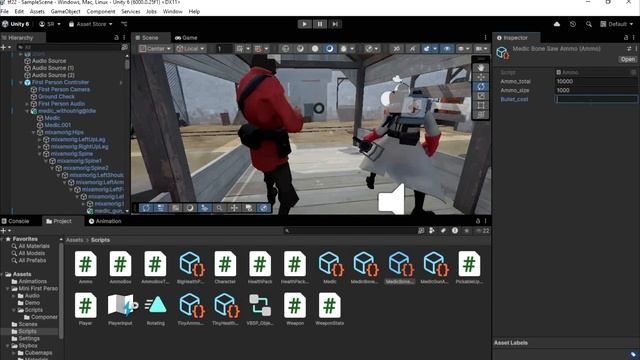Click the Ammo_size value field
The height and width of the screenshot is (360, 640).
click(596, 90)
